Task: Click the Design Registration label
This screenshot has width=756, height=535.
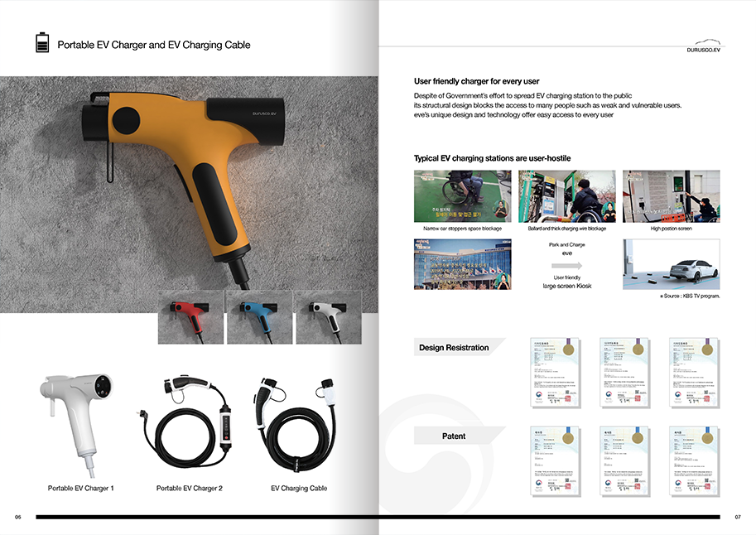Action: [454, 348]
